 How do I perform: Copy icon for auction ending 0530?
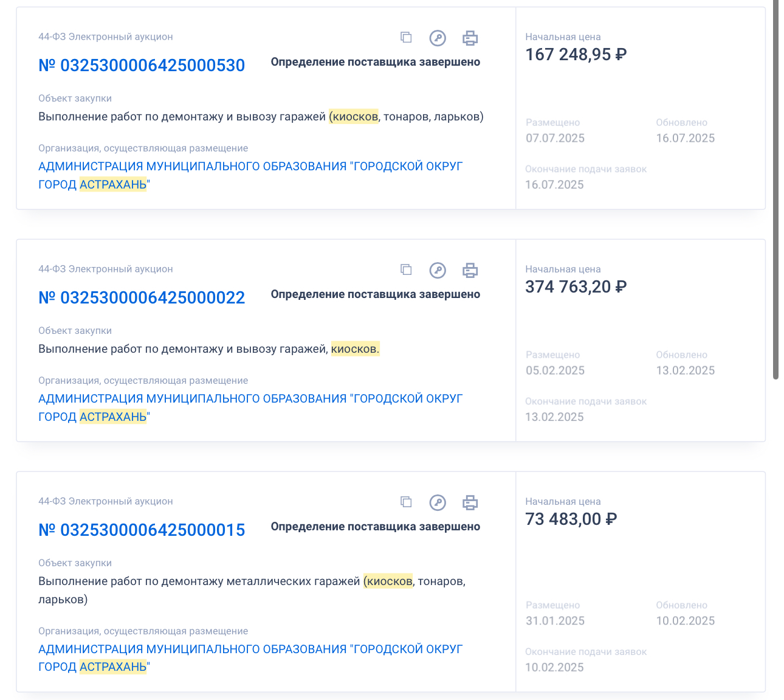click(406, 38)
